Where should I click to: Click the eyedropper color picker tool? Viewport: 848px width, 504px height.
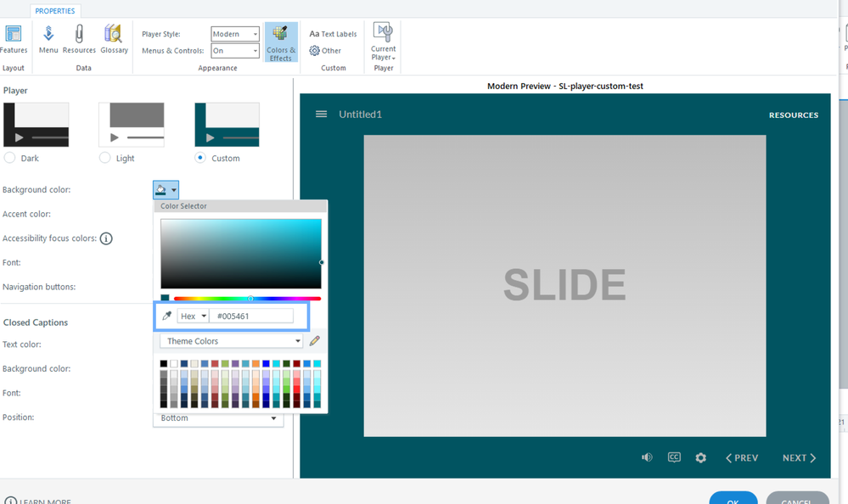coord(167,316)
